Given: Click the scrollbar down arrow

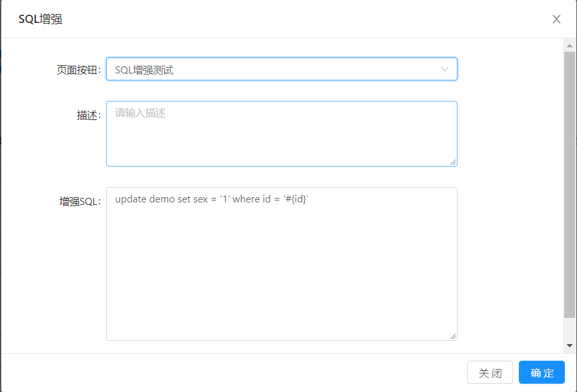Looking at the screenshot, I should click(x=569, y=345).
